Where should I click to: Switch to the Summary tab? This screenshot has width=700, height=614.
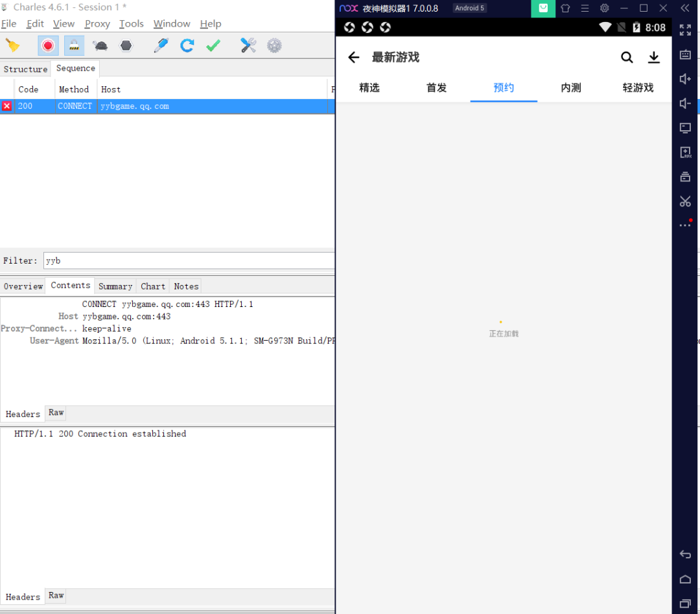coord(115,286)
